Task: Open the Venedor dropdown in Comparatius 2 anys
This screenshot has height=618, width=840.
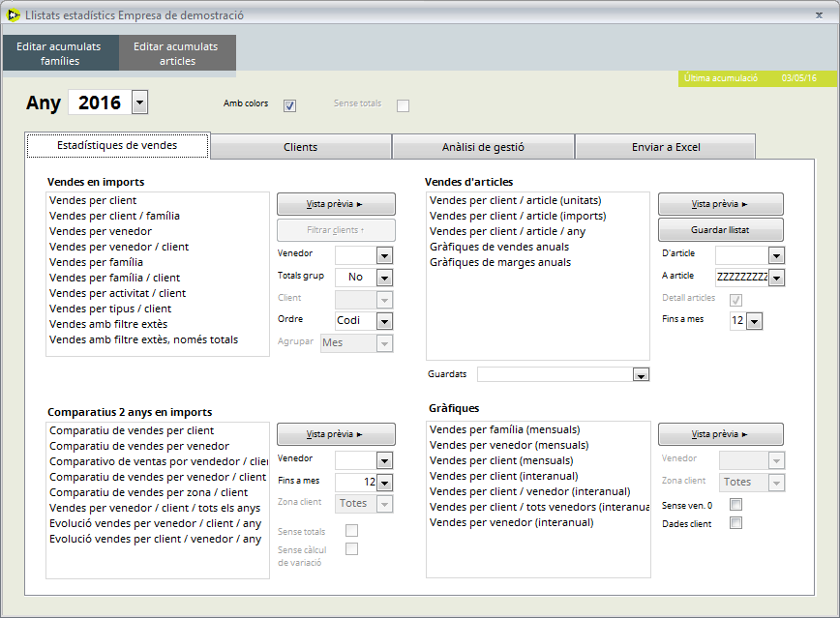Action: click(384, 460)
